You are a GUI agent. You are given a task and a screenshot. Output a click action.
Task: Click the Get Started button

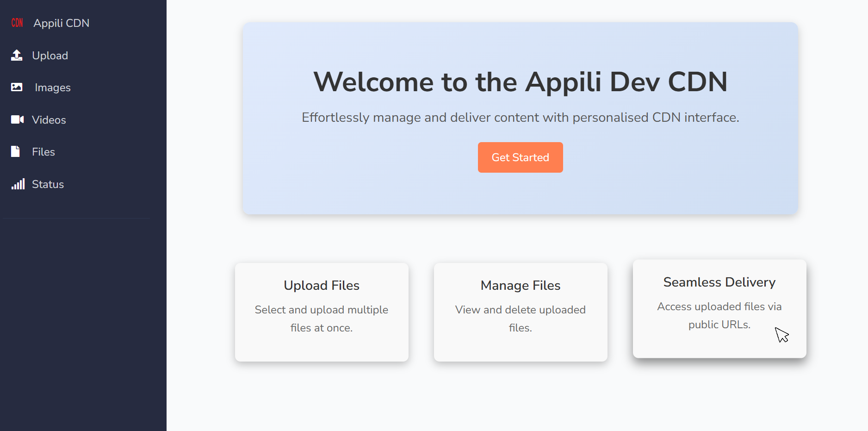[x=520, y=157]
